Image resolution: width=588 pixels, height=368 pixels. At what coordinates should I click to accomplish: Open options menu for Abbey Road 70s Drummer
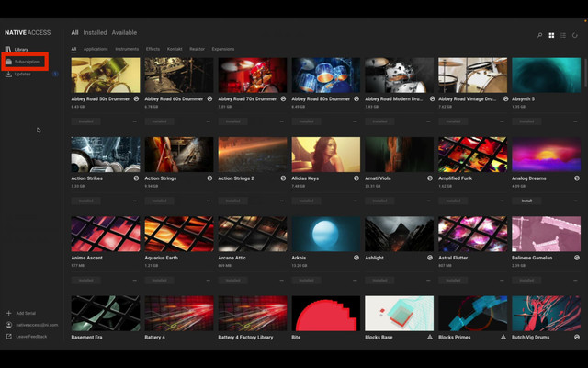[282, 121]
